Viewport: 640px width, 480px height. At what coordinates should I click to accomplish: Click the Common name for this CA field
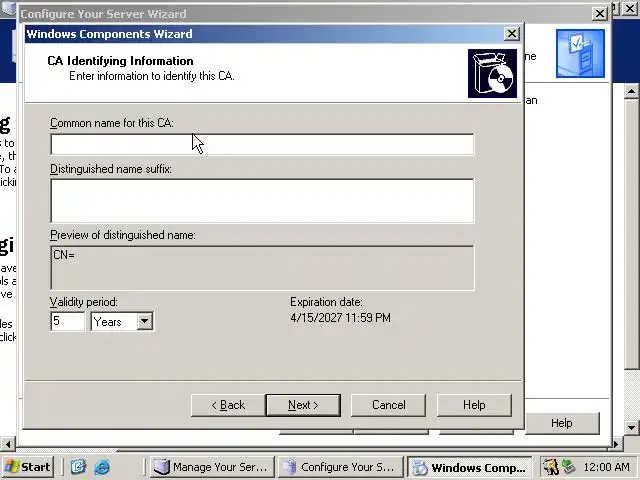[x=262, y=144]
